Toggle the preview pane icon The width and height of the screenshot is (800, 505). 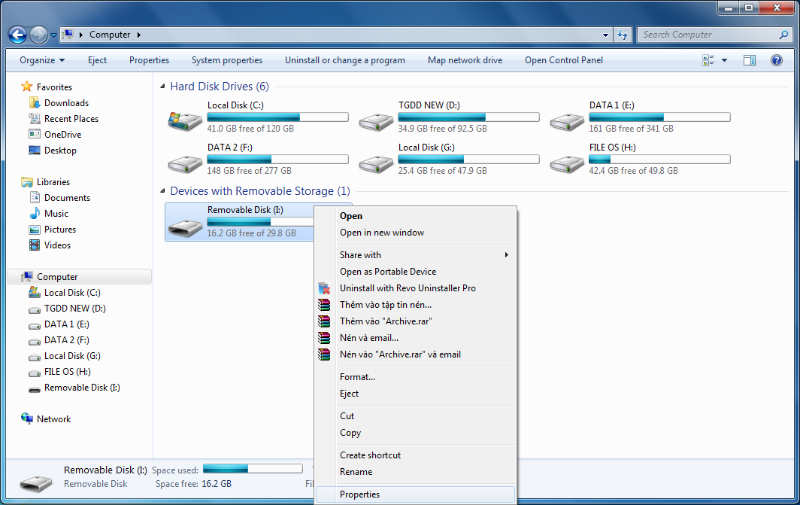[749, 60]
